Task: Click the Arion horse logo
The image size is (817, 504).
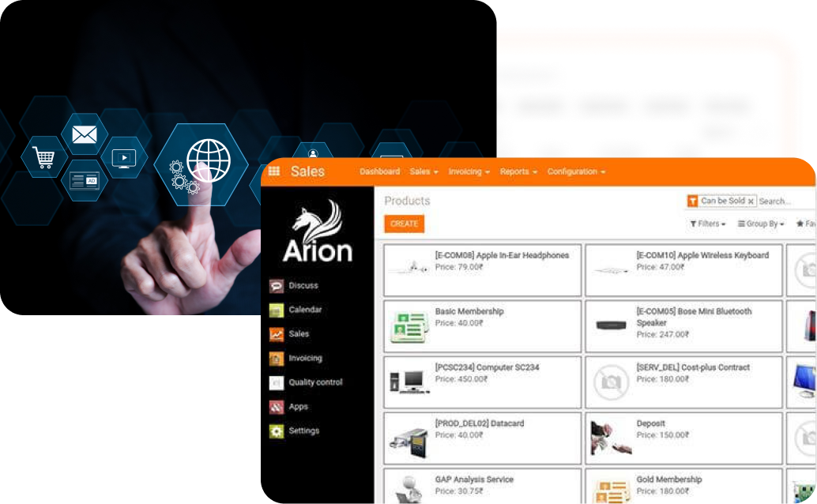Action: click(x=318, y=231)
